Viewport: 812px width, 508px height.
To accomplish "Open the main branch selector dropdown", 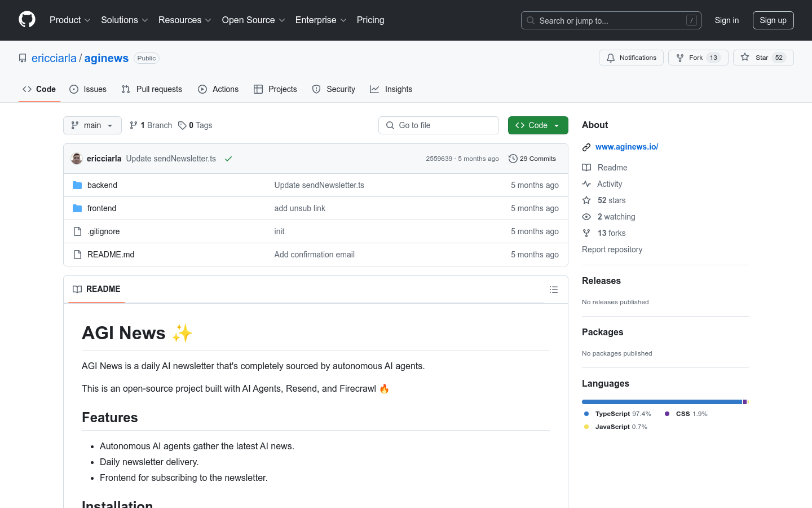I will pos(92,125).
